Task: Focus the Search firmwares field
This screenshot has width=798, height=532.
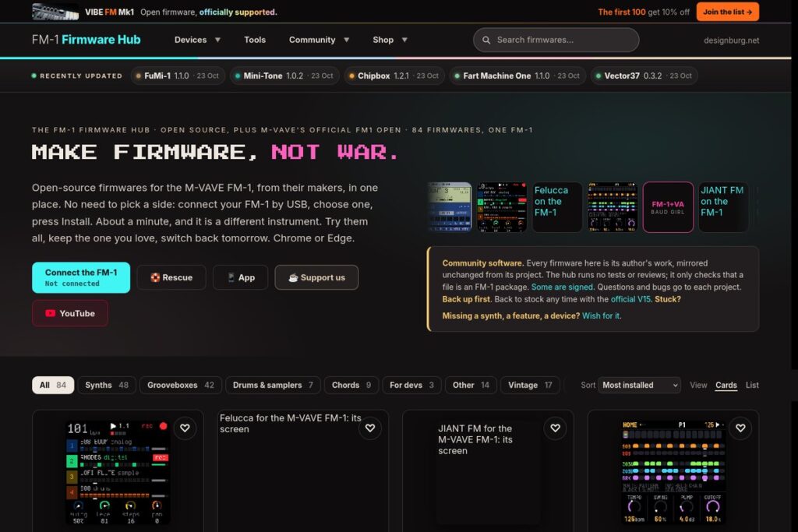Action: (556, 40)
